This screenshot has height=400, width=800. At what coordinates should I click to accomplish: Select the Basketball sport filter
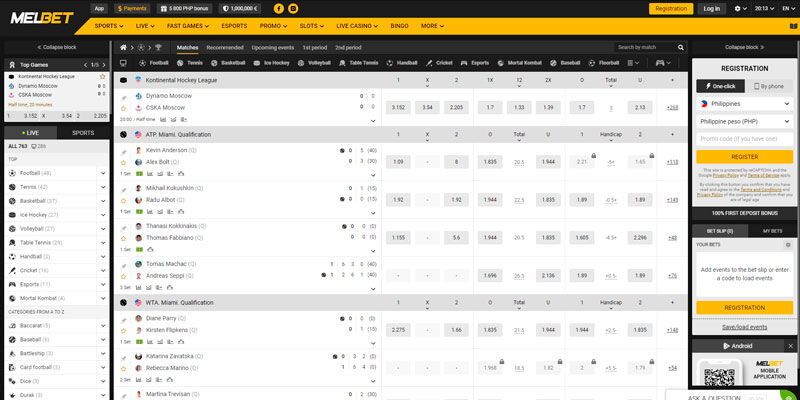(x=228, y=63)
